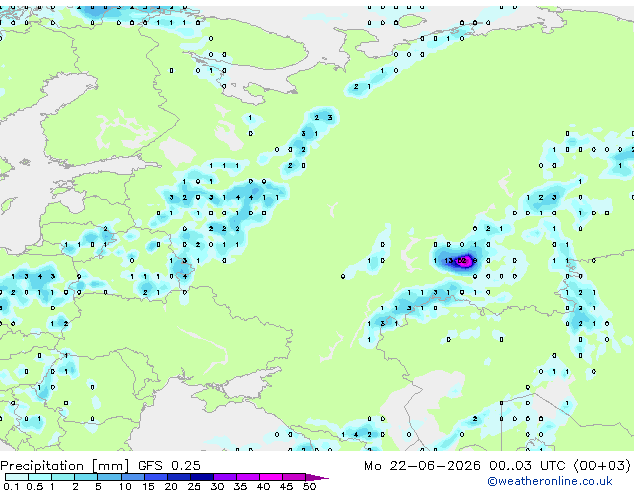Click the '0.1' legend scale label
This screenshot has width=634, height=490.
(x=12, y=486)
